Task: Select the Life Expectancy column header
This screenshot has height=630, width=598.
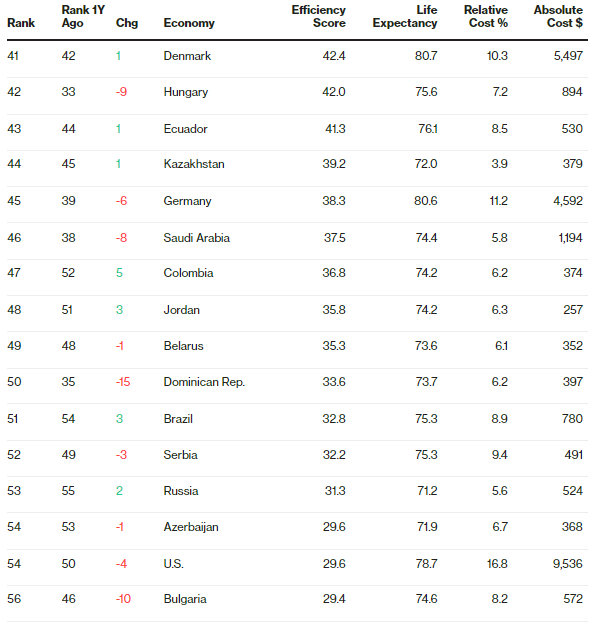Action: [x=405, y=16]
